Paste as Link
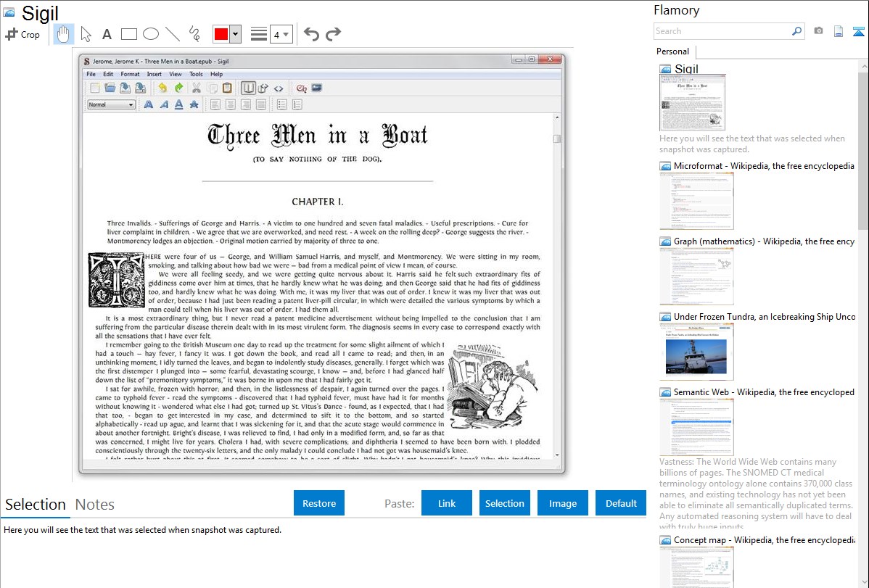The width and height of the screenshot is (869, 588). 447,503
